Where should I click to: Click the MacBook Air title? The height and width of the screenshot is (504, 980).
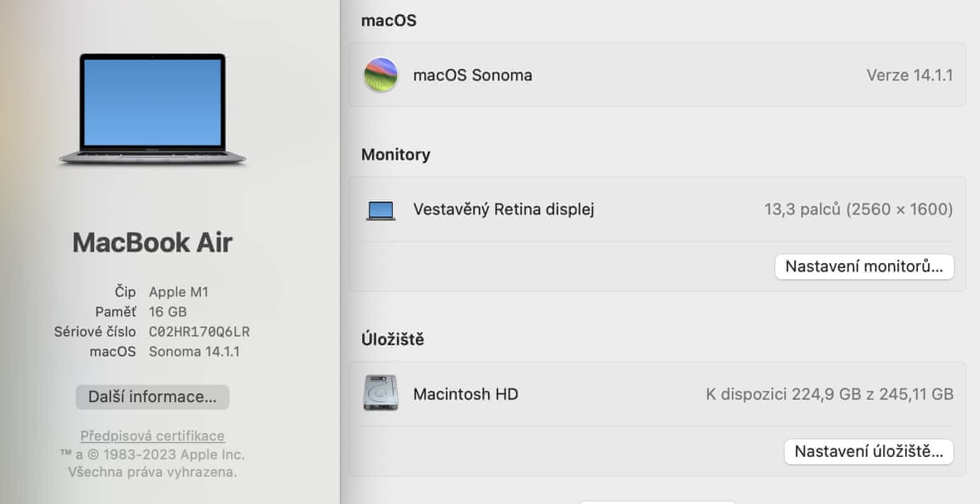(153, 243)
